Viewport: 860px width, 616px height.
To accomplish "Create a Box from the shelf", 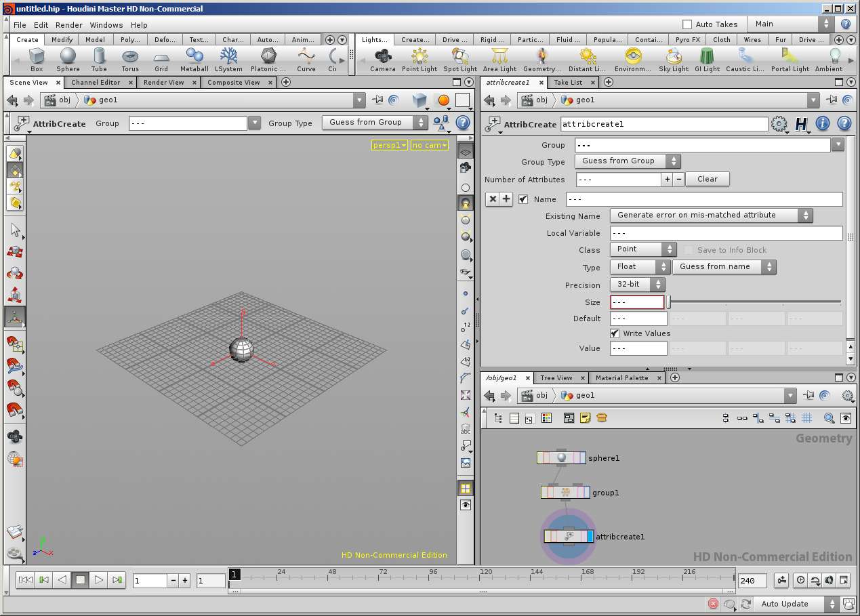I will 37,60.
